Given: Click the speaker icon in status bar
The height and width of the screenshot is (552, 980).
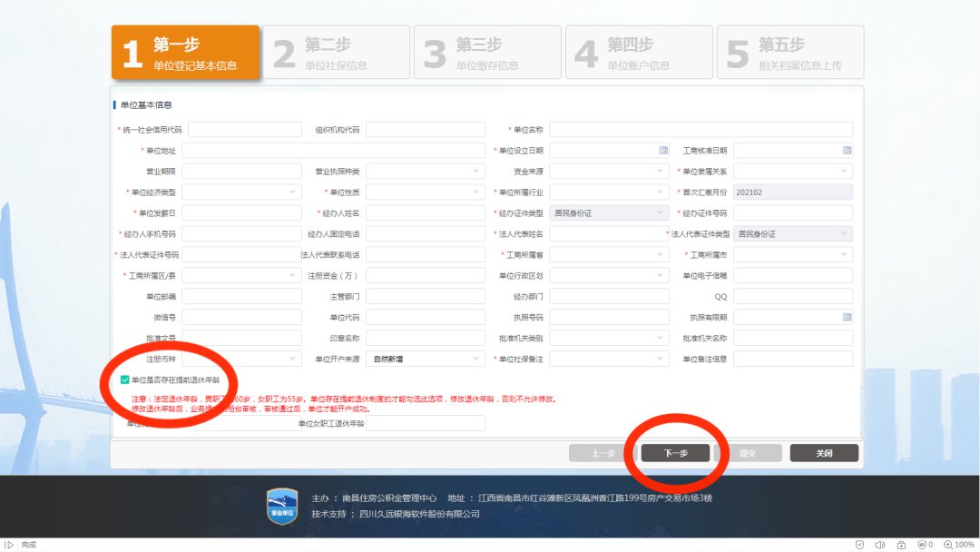Looking at the screenshot, I should coord(879,545).
